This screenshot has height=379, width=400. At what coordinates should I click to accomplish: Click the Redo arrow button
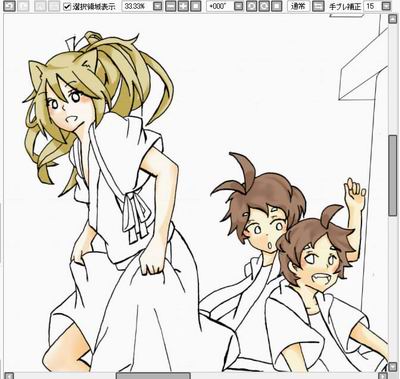pos(23,6)
